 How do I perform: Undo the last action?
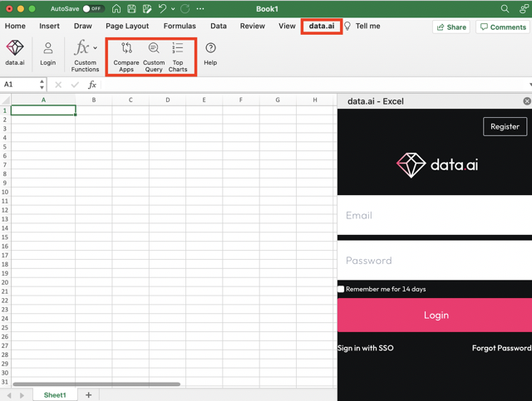(163, 9)
